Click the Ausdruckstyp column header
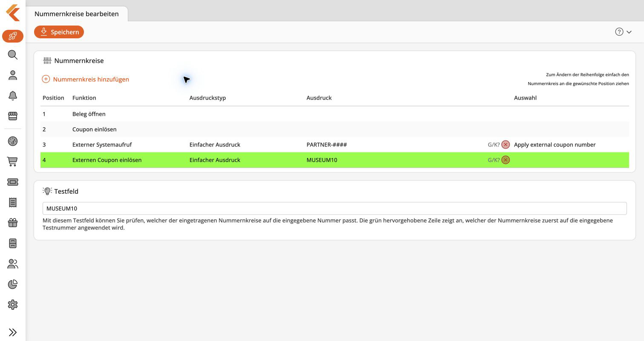This screenshot has width=644, height=341. tap(208, 98)
